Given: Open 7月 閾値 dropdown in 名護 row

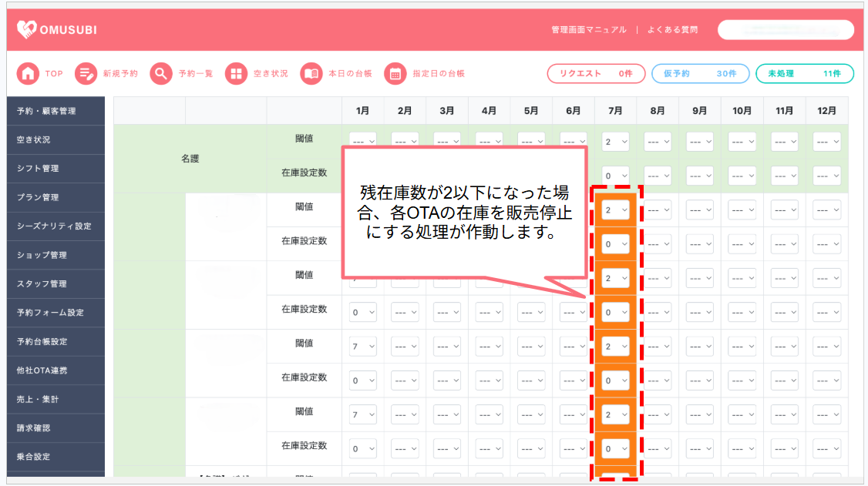Looking at the screenshot, I should (615, 142).
